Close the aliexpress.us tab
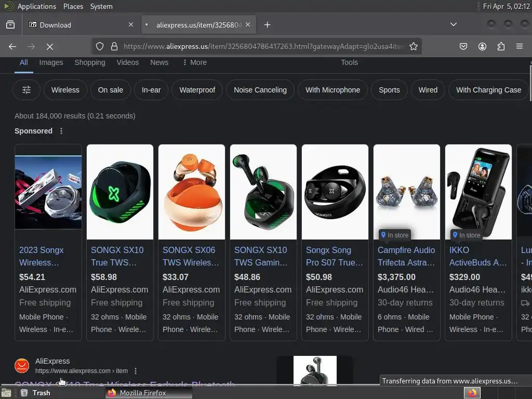 click(248, 24)
